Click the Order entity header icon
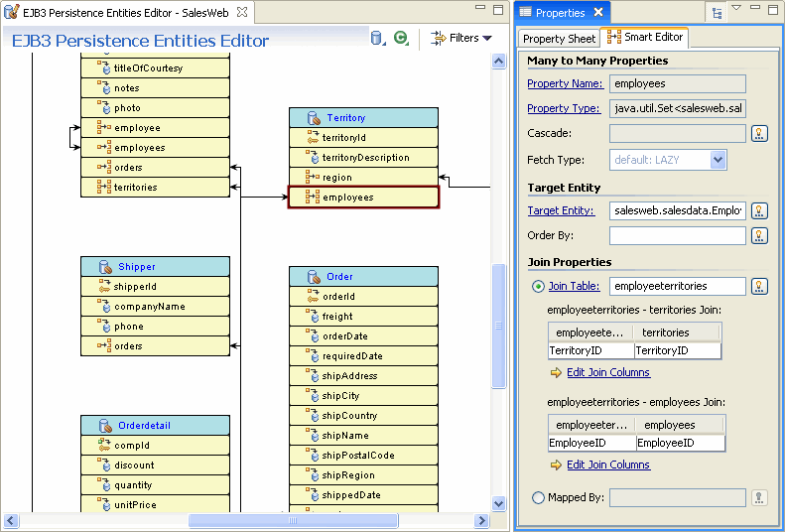This screenshot has height=532, width=785. (314, 277)
